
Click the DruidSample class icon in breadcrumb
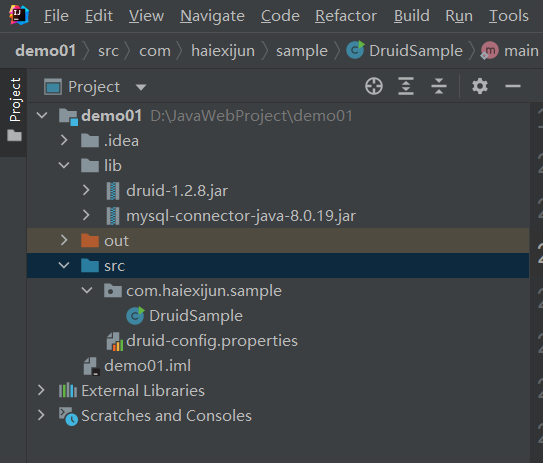355,50
